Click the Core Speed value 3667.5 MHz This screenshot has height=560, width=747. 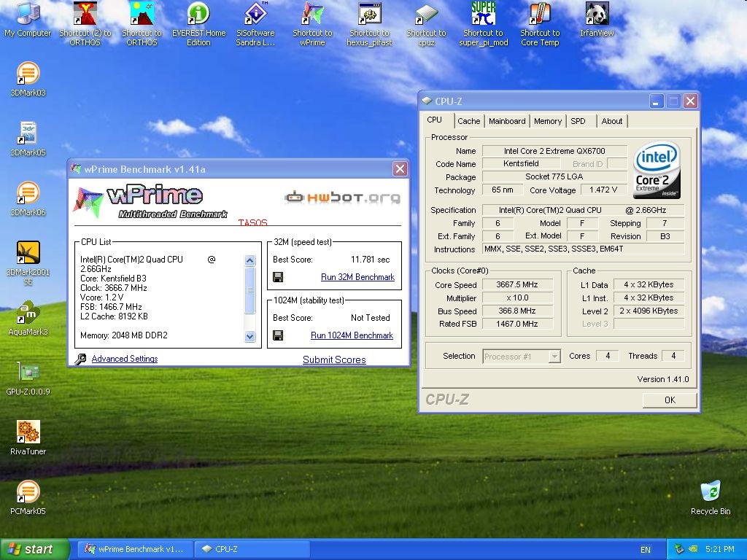[x=517, y=285]
